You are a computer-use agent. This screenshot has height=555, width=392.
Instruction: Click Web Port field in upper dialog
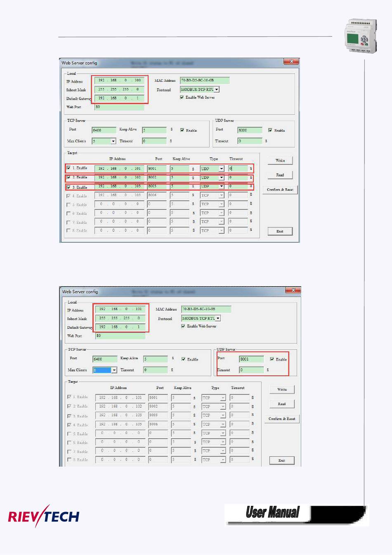119,107
